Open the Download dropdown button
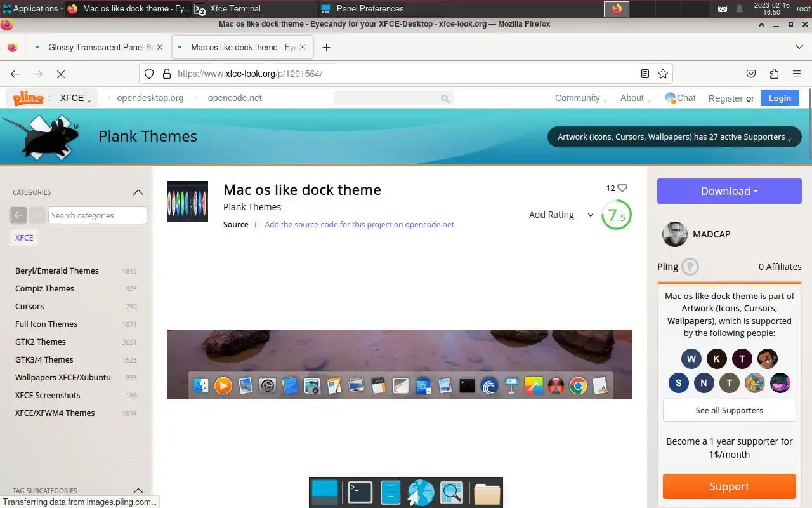812x508 pixels. click(x=730, y=191)
